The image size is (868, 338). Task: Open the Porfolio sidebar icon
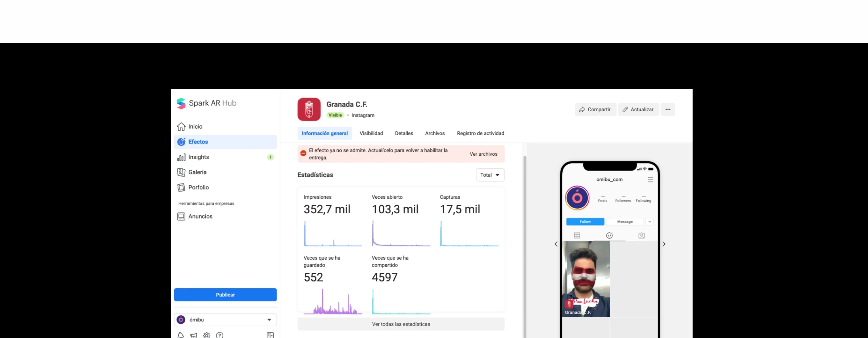coord(181,188)
